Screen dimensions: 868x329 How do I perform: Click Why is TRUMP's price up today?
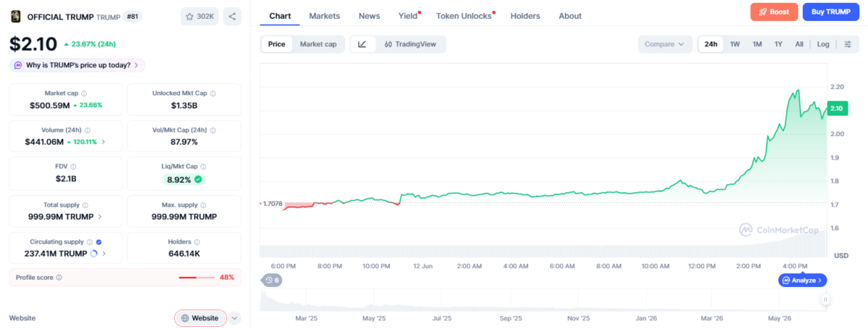(x=77, y=65)
